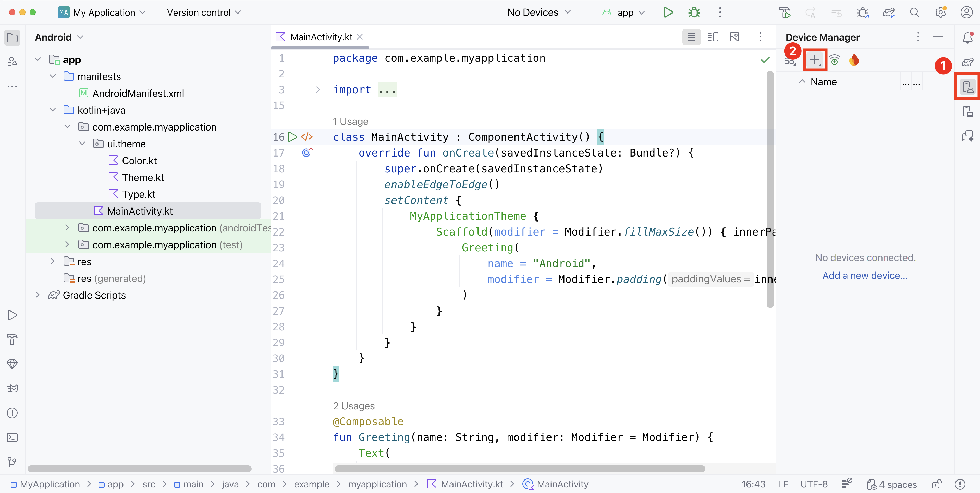Open Color.kt in the project tree

139,160
